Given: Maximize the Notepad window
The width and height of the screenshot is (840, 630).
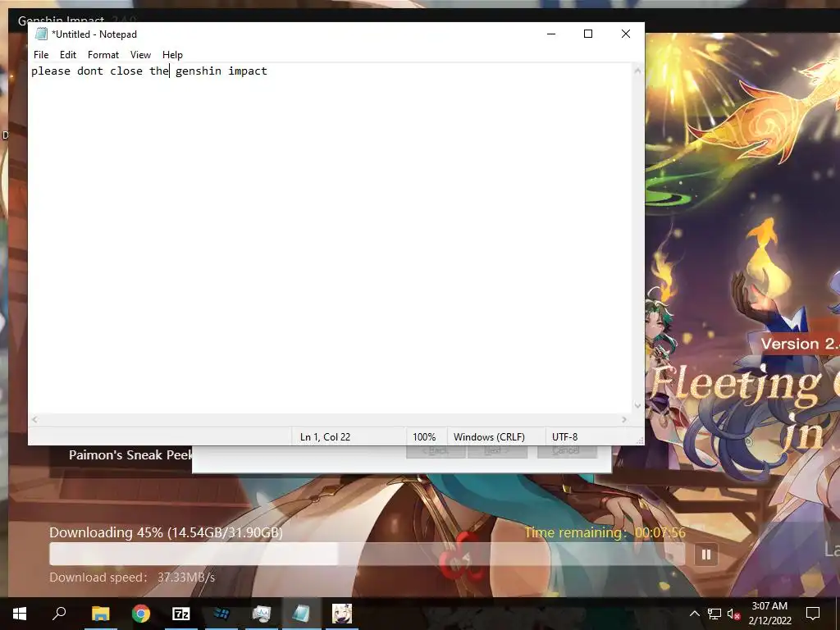Looking at the screenshot, I should 587,34.
